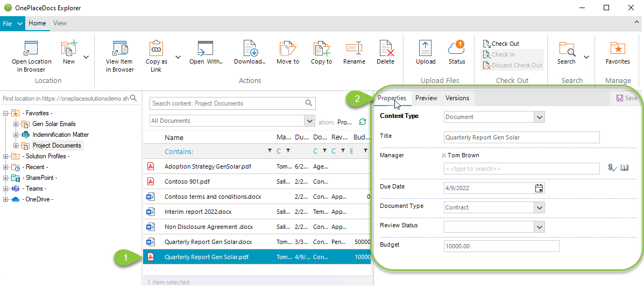Click the Budget input field
Screen dimensions: 644x286
pyautogui.click(x=501, y=246)
